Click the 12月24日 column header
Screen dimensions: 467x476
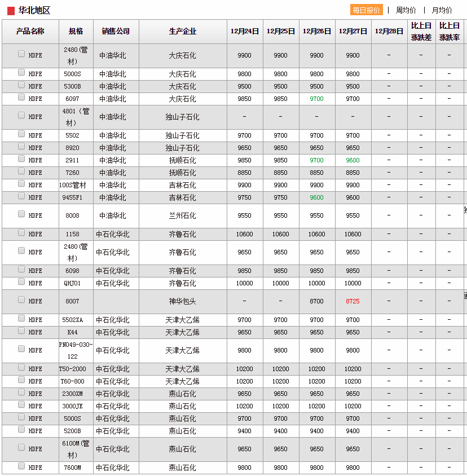245,31
